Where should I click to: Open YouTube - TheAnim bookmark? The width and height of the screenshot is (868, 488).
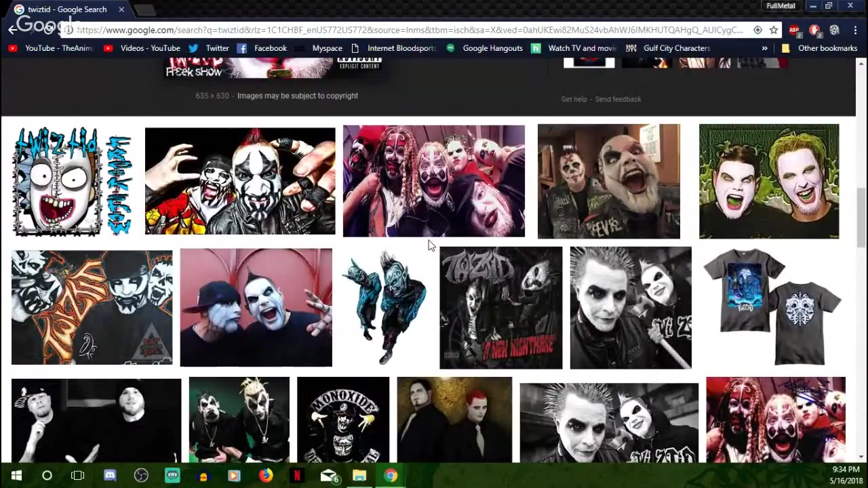pos(50,48)
